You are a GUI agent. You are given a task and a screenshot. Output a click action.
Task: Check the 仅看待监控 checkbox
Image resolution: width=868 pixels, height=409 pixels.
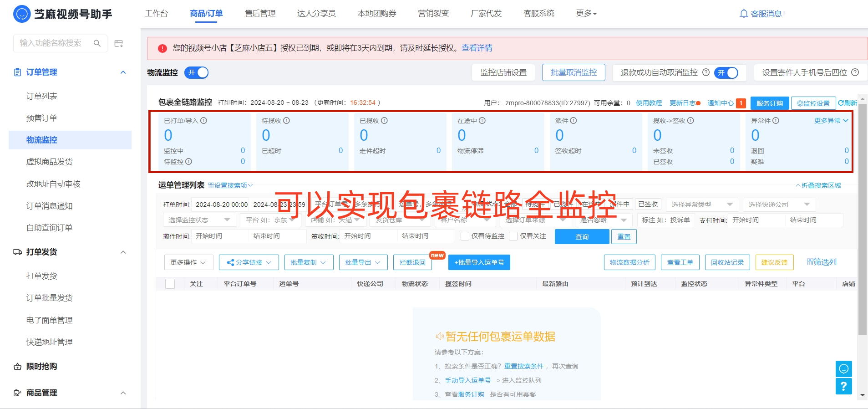(x=465, y=236)
